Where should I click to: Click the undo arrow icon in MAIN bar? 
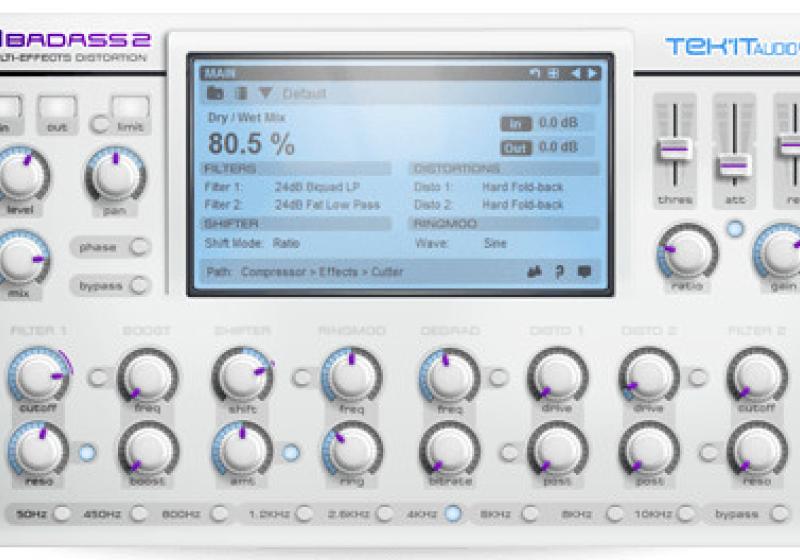click(x=534, y=73)
